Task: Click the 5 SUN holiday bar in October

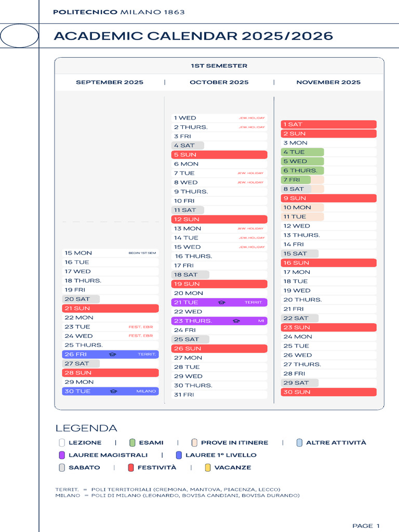Action: tap(219, 155)
